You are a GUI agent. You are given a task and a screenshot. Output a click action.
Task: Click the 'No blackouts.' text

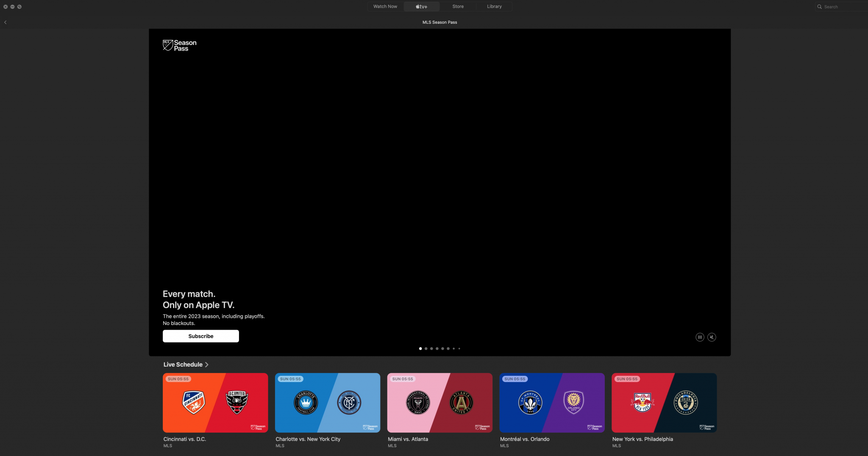179,323
